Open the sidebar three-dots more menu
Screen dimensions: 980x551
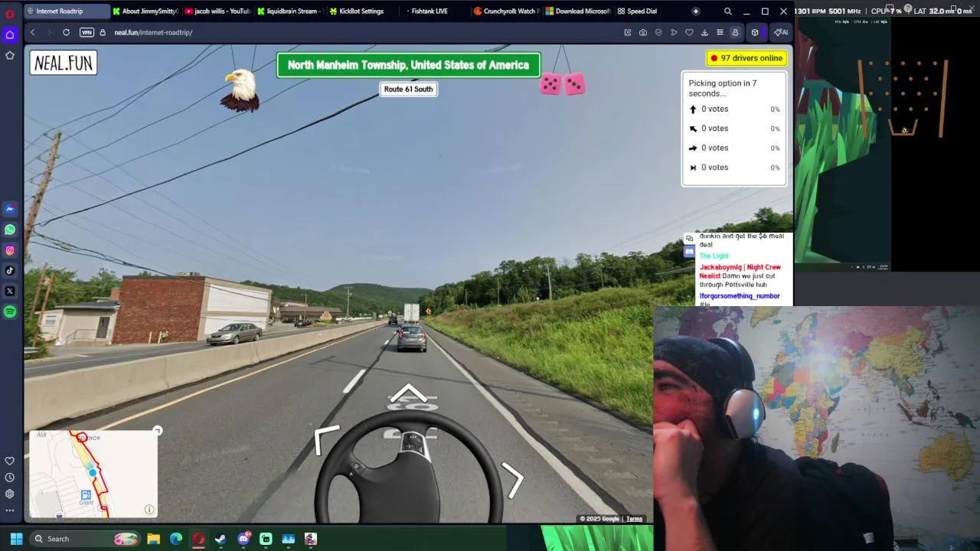pos(10,510)
